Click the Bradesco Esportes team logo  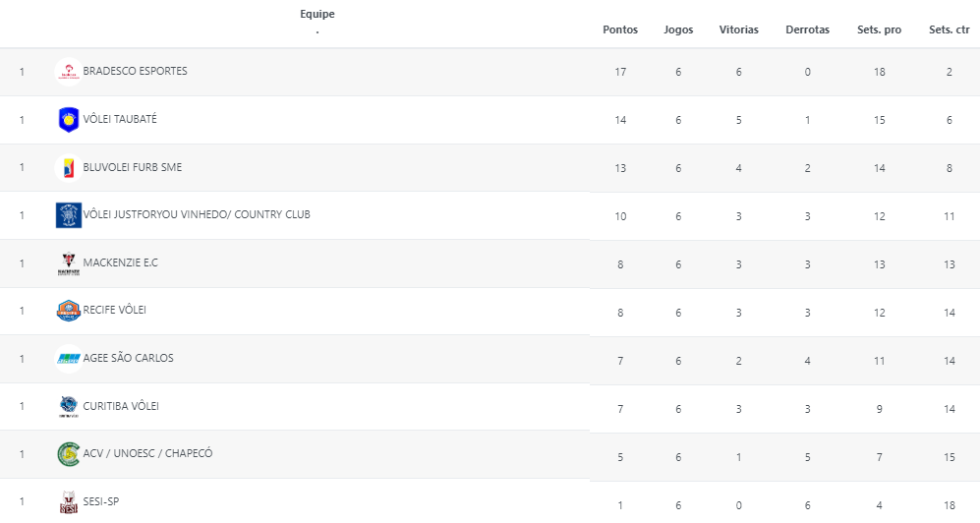point(68,72)
